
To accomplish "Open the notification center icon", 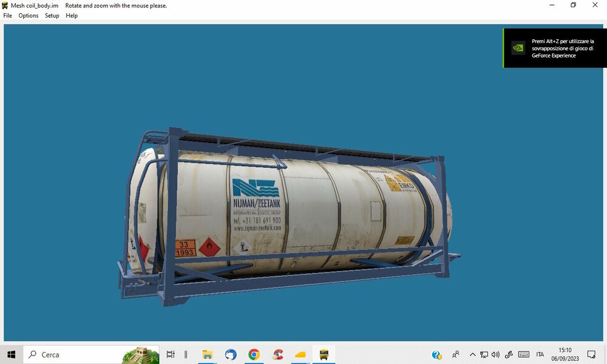I will click(x=591, y=354).
